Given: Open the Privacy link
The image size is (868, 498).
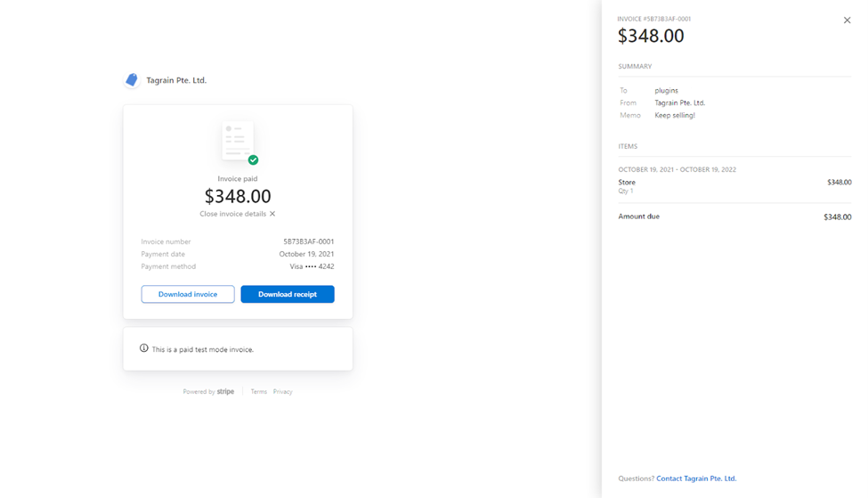Looking at the screenshot, I should point(282,392).
